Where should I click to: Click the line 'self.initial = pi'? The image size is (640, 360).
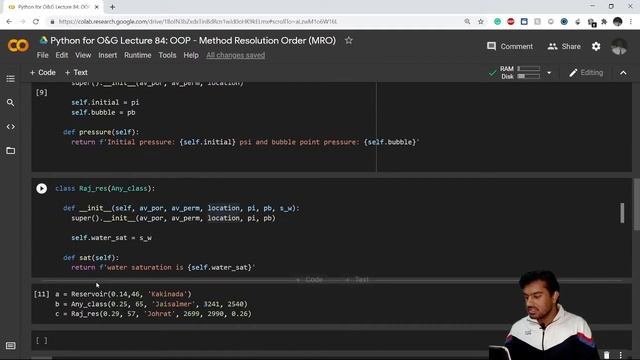pyautogui.click(x=105, y=102)
